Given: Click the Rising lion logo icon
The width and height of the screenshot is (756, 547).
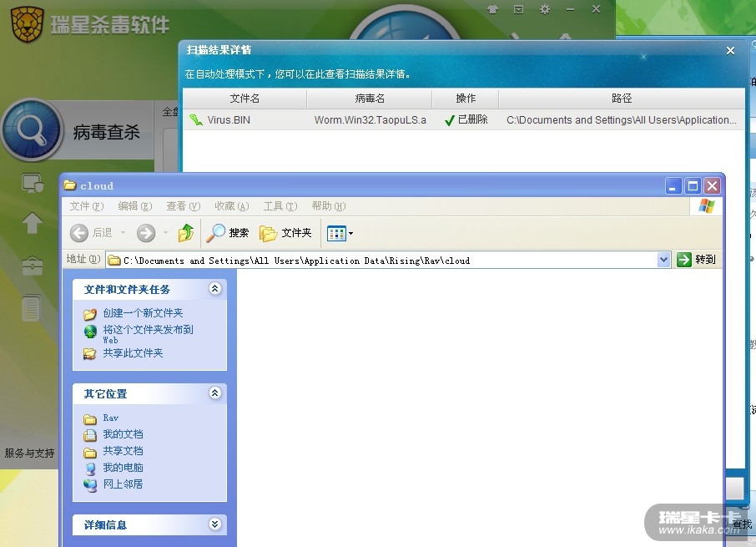Looking at the screenshot, I should pos(28,24).
